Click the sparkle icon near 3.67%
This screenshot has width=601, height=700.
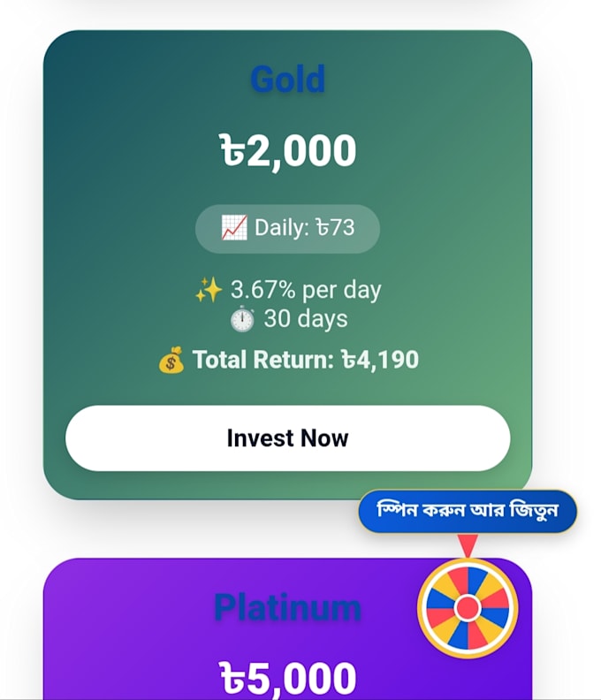point(209,290)
